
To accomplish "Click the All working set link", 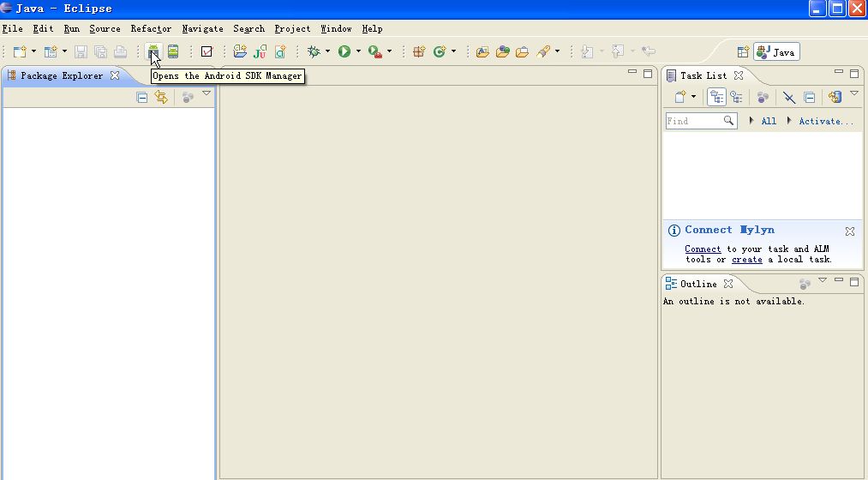I will pyautogui.click(x=769, y=121).
